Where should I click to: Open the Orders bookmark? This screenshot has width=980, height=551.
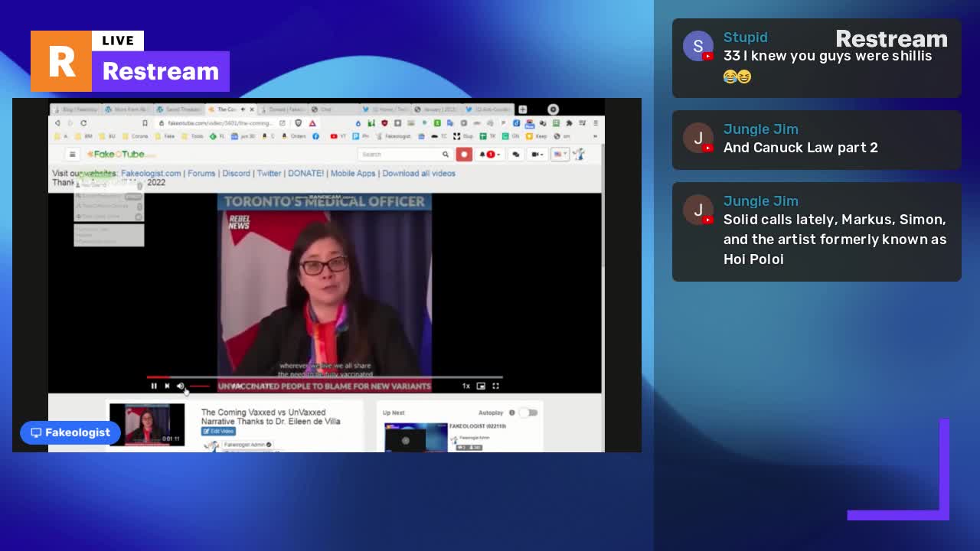[x=294, y=136]
